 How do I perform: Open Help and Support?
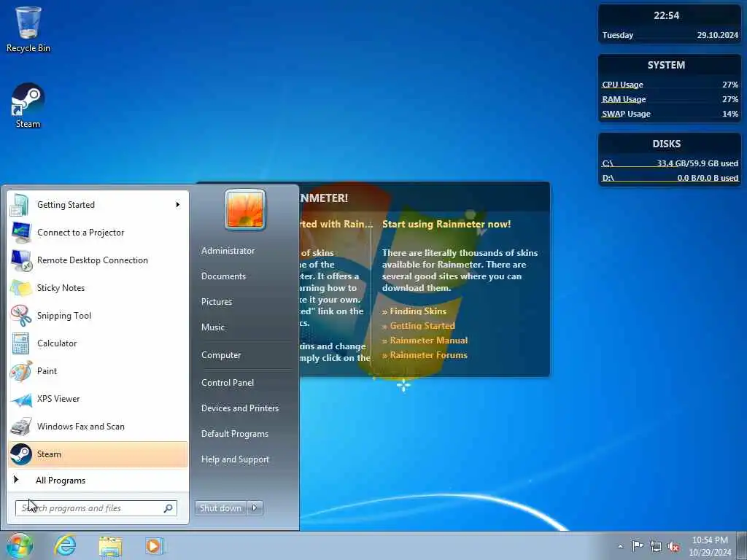[235, 459]
